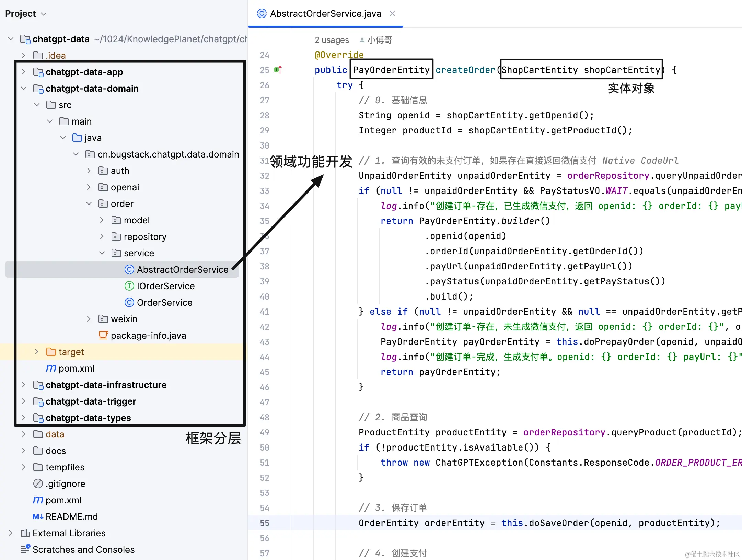Expand the chatgpt-data-app module

[23, 72]
